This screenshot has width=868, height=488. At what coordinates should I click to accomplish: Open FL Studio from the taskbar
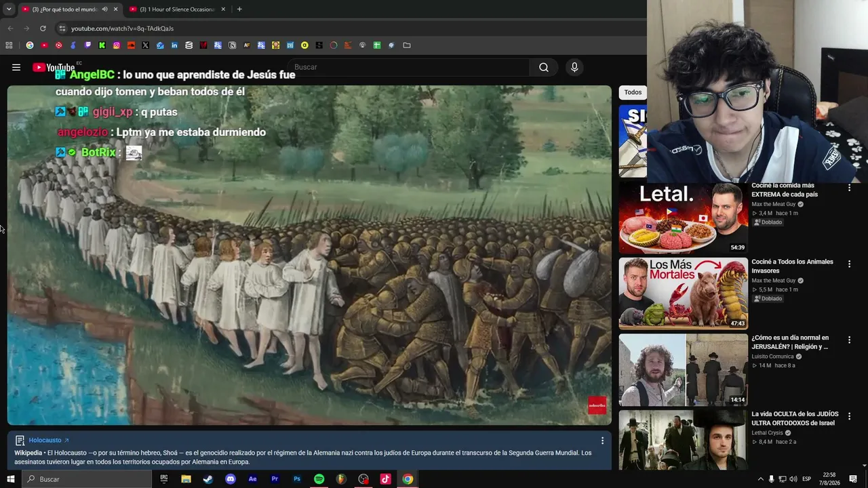click(x=342, y=479)
